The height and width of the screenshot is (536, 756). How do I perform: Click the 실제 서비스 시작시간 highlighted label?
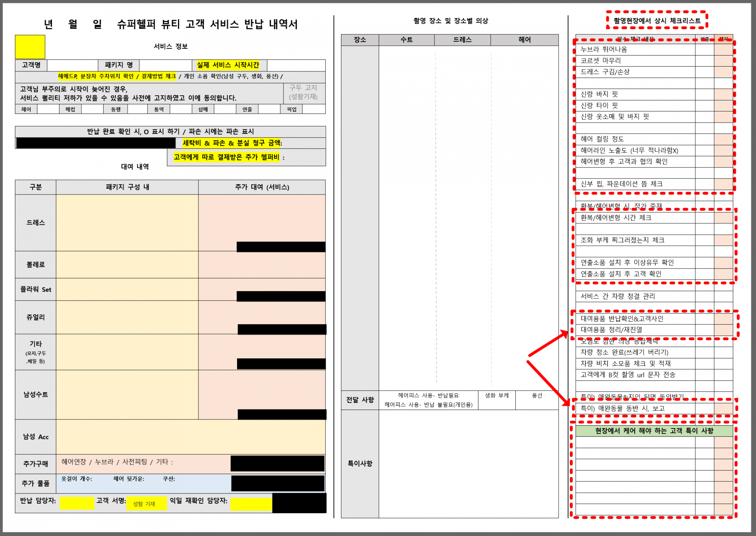(228, 65)
